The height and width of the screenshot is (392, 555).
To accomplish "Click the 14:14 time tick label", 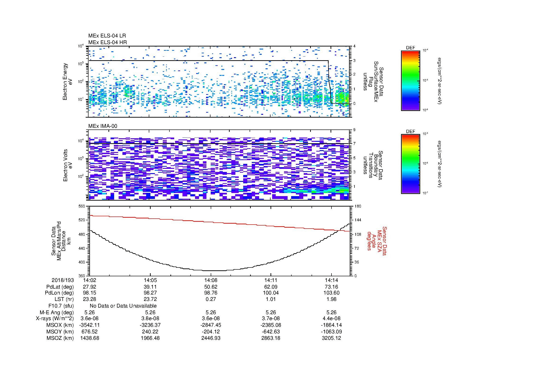I will point(331,280).
